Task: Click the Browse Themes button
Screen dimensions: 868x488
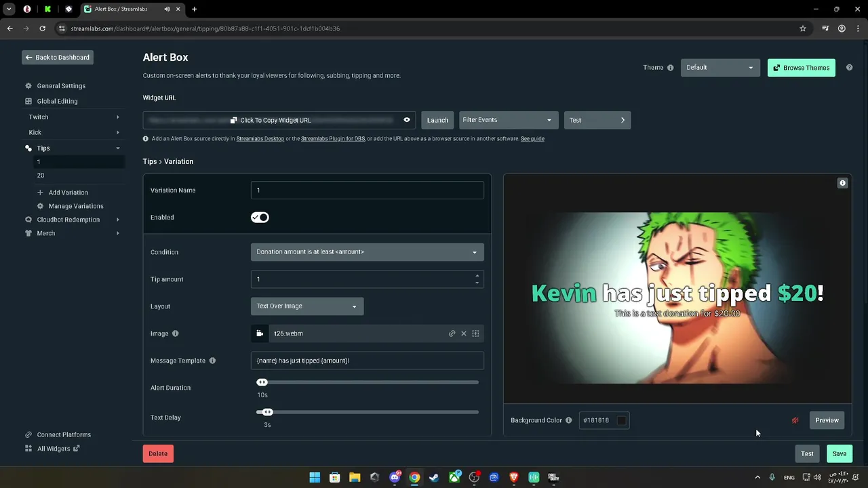Action: pos(802,68)
